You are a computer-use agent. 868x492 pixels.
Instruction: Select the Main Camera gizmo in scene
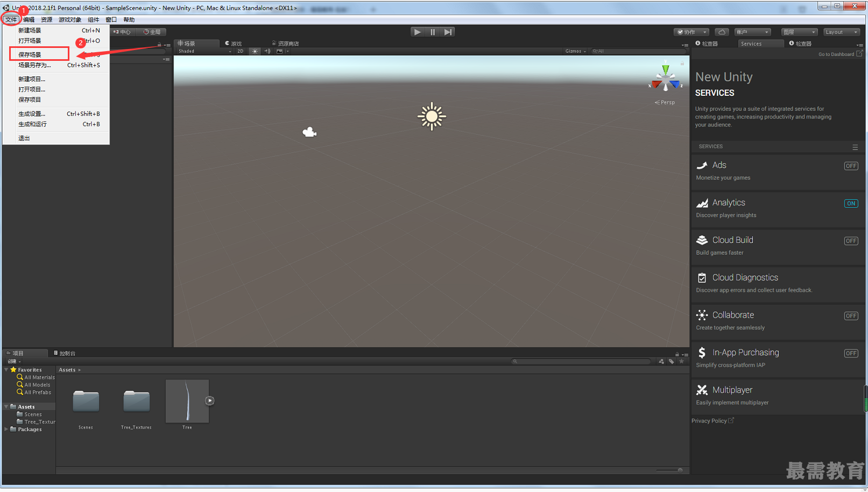pos(309,132)
